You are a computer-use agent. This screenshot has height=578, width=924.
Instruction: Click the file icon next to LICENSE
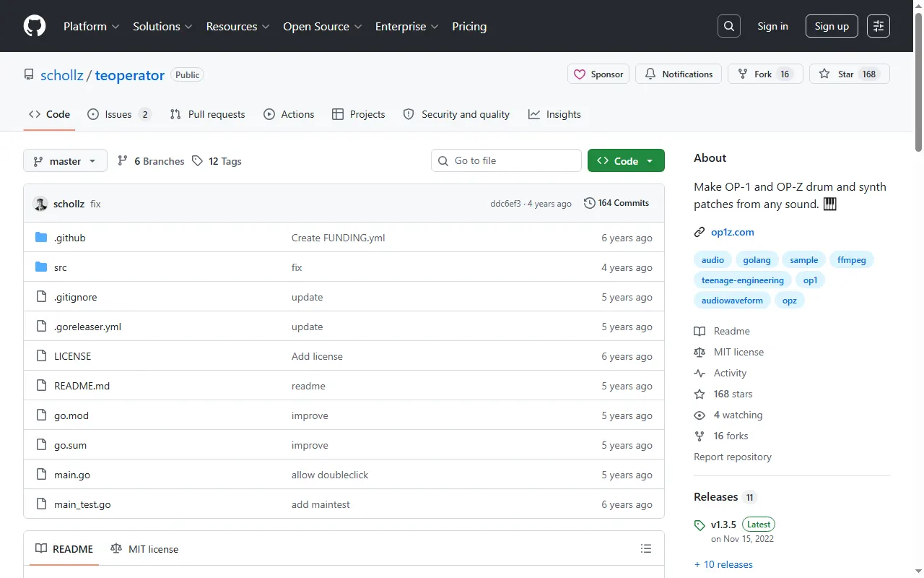(x=41, y=356)
